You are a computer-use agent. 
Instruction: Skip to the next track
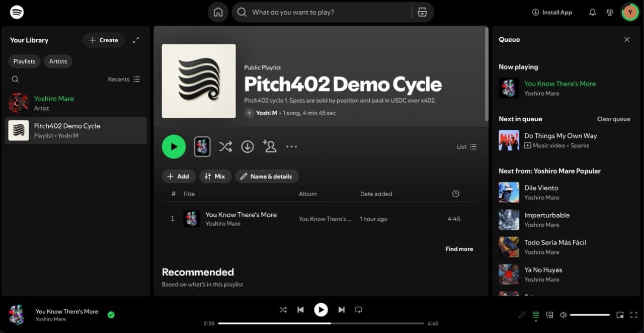(x=342, y=310)
